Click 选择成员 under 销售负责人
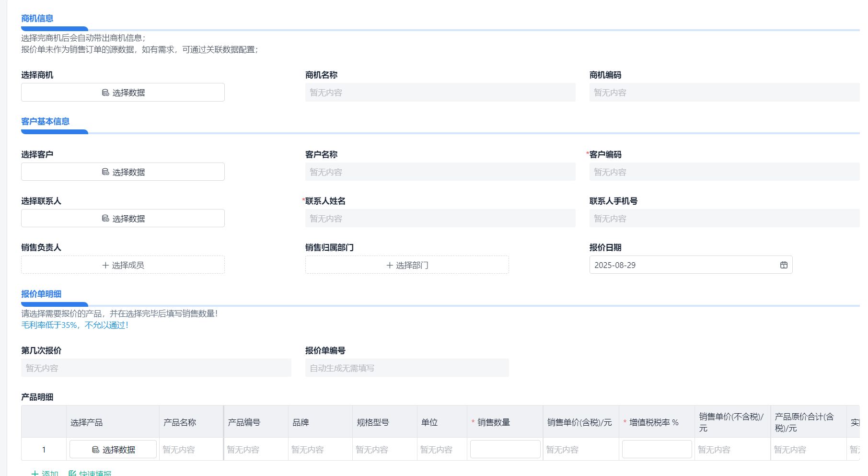 pos(123,265)
